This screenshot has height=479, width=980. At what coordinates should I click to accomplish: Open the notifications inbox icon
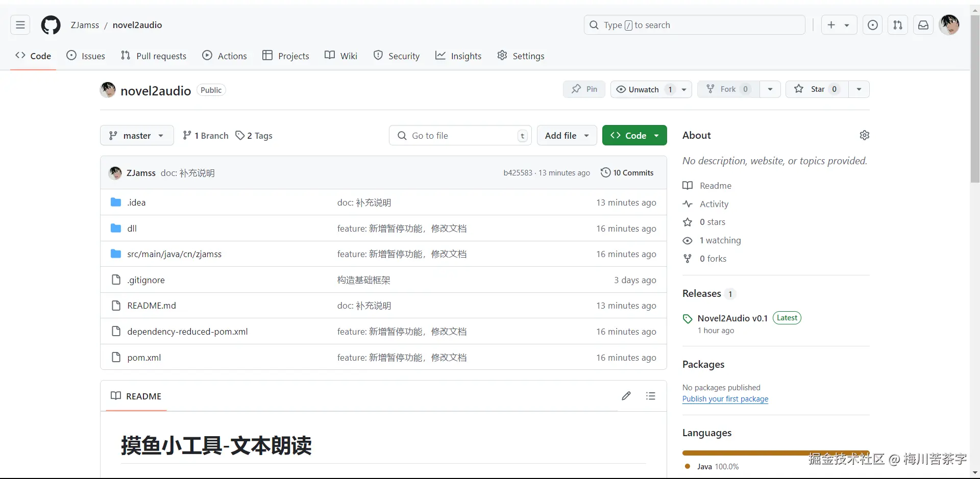[x=923, y=25]
